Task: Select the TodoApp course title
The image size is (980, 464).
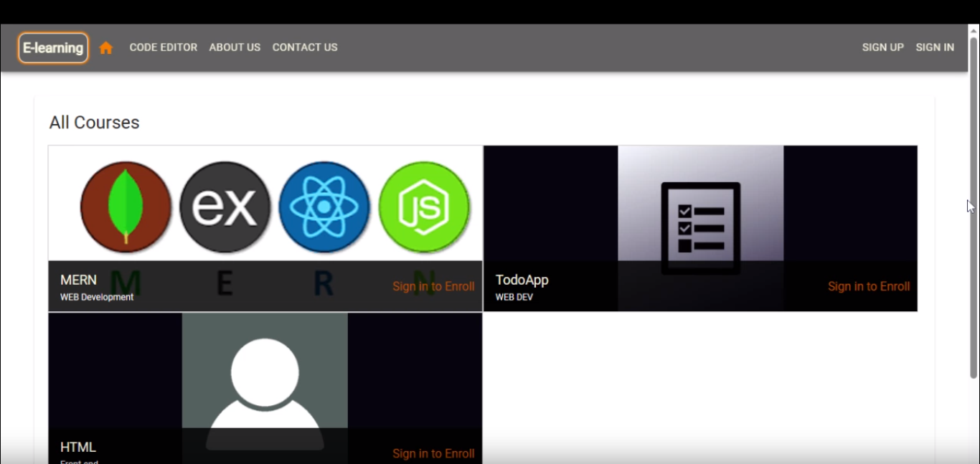Action: pyautogui.click(x=522, y=280)
